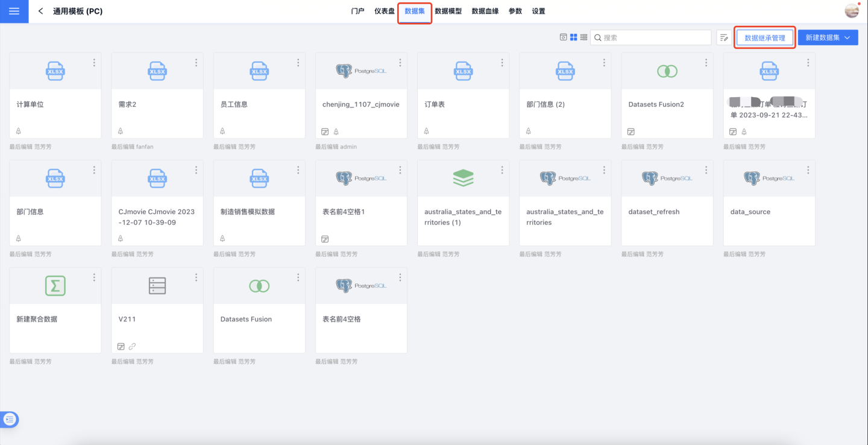The height and width of the screenshot is (445, 868).
Task: Open more options for data_source dataset
Action: pyautogui.click(x=808, y=170)
